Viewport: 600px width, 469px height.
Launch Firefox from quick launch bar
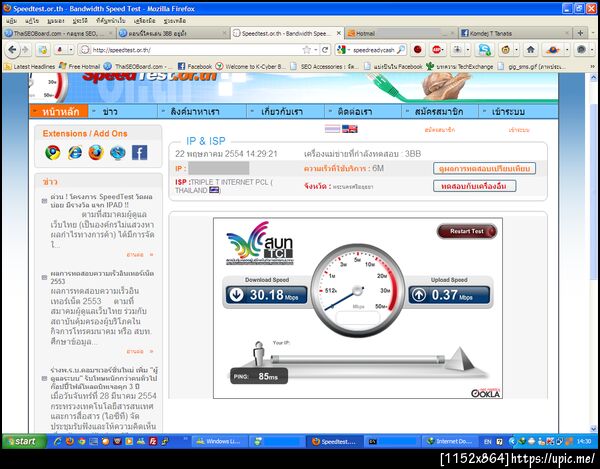pyautogui.click(x=70, y=441)
